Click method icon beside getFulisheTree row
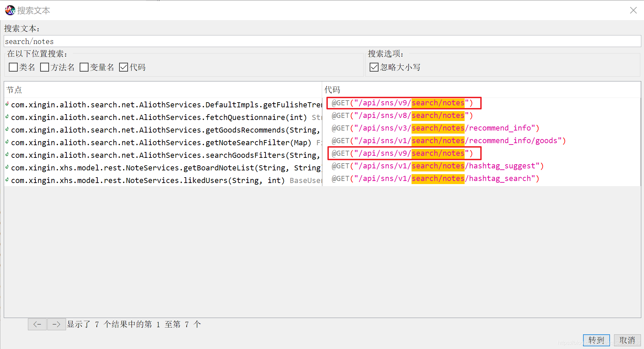The image size is (644, 349). [7, 104]
